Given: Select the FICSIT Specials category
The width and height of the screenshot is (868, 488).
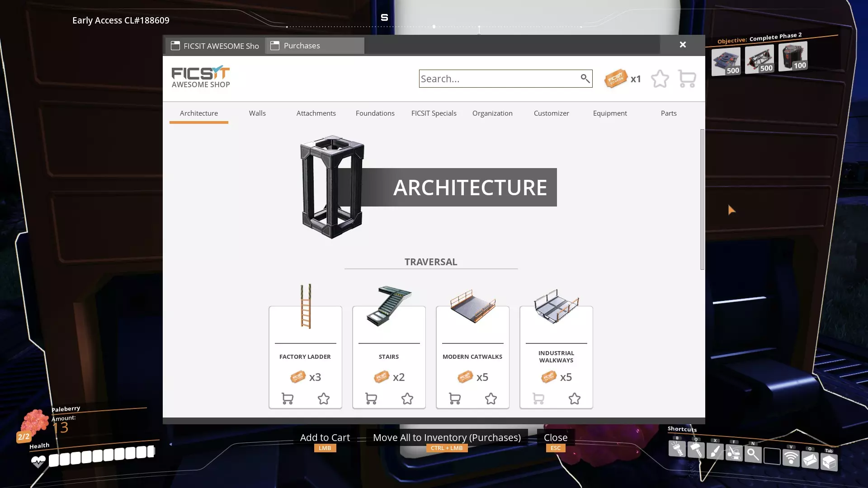Looking at the screenshot, I should (434, 113).
